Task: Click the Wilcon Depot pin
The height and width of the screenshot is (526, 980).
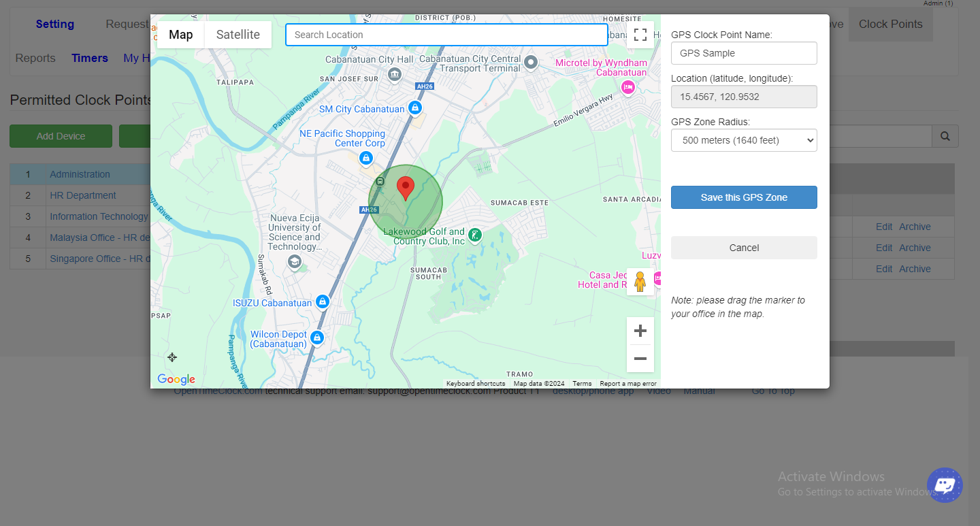Action: [317, 337]
